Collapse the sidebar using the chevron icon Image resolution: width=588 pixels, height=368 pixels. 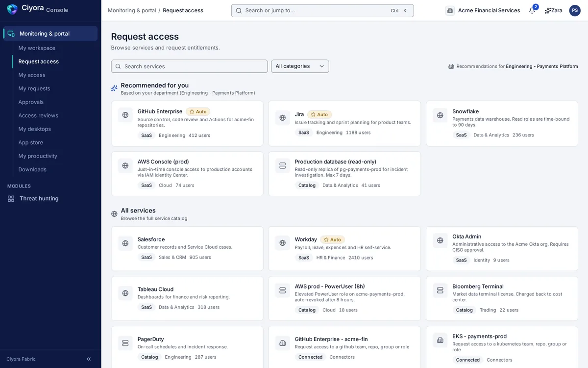click(x=89, y=359)
